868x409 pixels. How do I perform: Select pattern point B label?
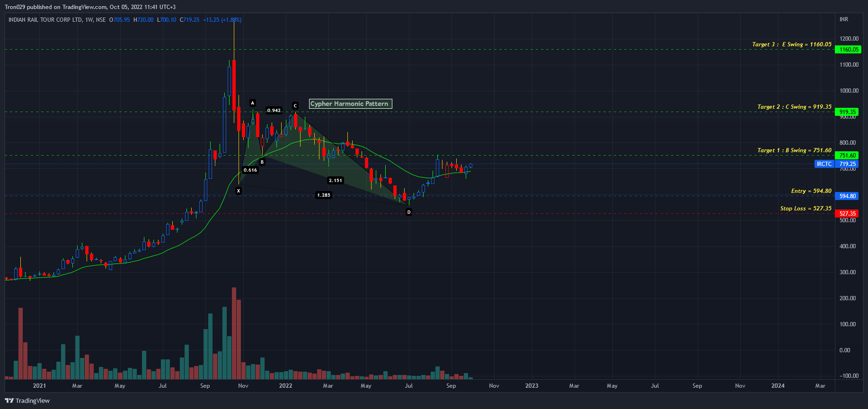[x=262, y=162]
